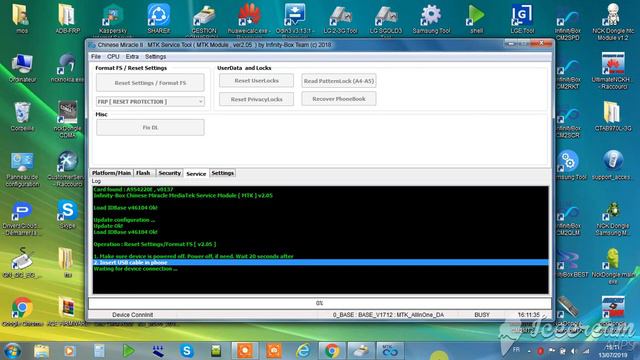Switch to the Flash tab

click(143, 173)
